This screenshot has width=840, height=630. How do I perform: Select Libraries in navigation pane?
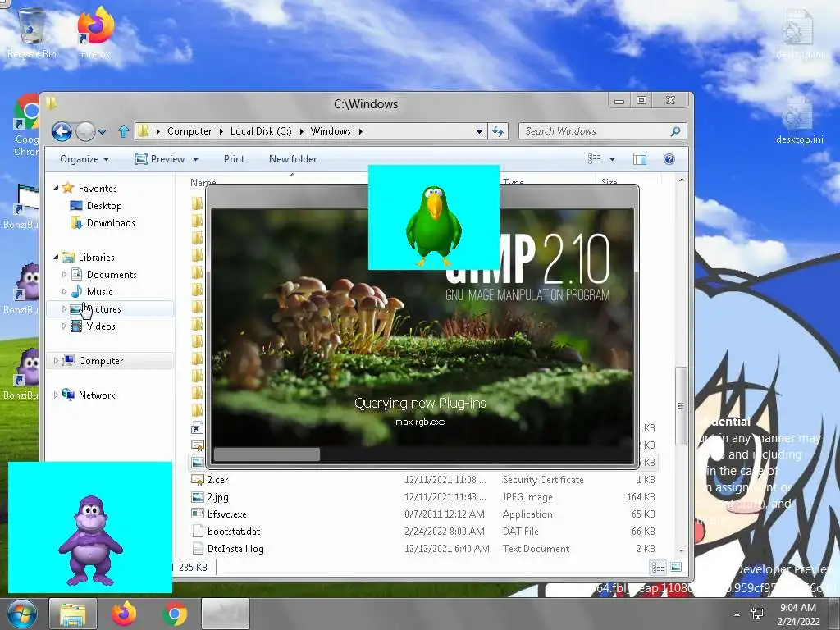(97, 257)
